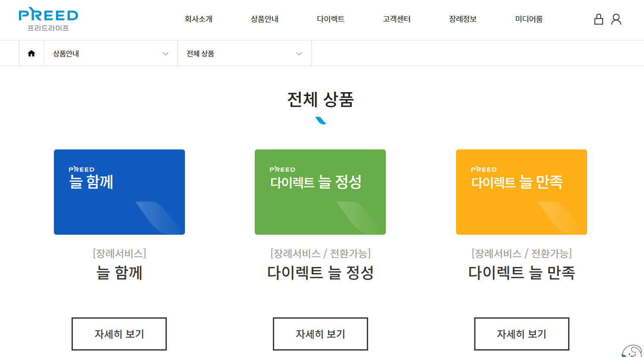Click the 전체 상품 page heading
The image size is (644, 357).
point(320,99)
